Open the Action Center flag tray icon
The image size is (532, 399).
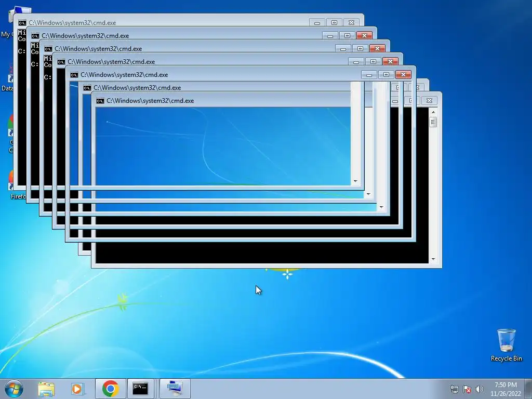467,389
